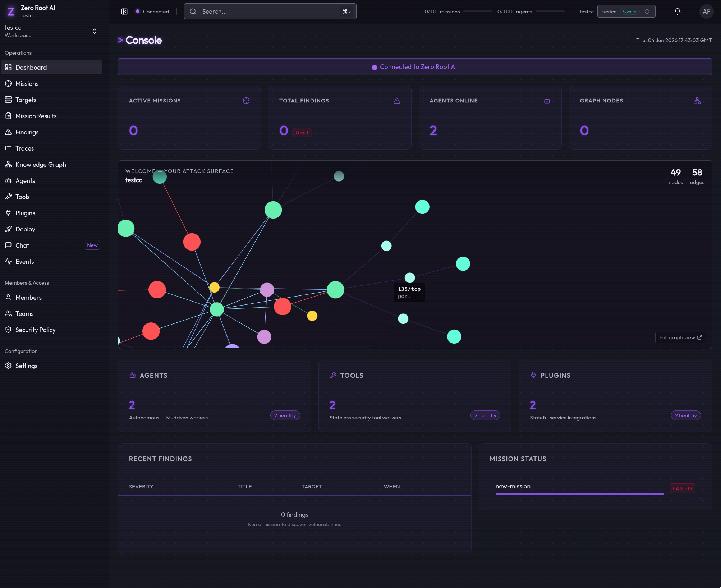721x588 pixels.
Task: Click the search magnifier icon
Action: pos(193,12)
